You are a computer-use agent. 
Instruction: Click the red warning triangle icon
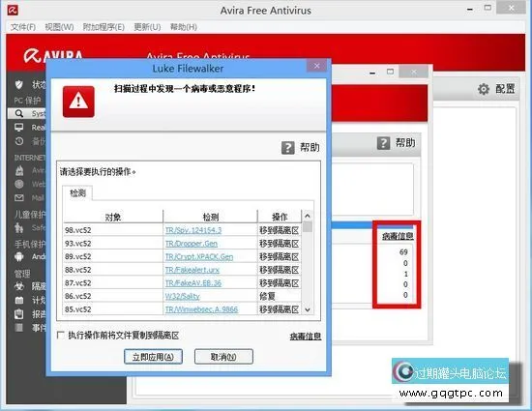78,102
